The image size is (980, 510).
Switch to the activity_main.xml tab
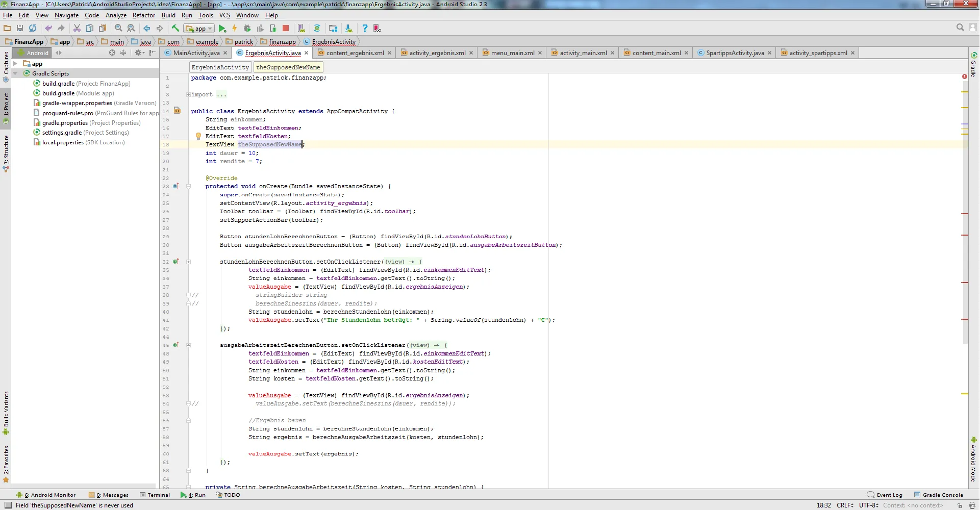[583, 53]
